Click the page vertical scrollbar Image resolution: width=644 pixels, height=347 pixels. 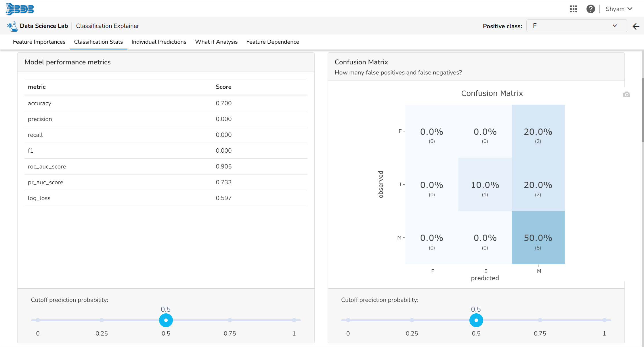tap(642, 109)
